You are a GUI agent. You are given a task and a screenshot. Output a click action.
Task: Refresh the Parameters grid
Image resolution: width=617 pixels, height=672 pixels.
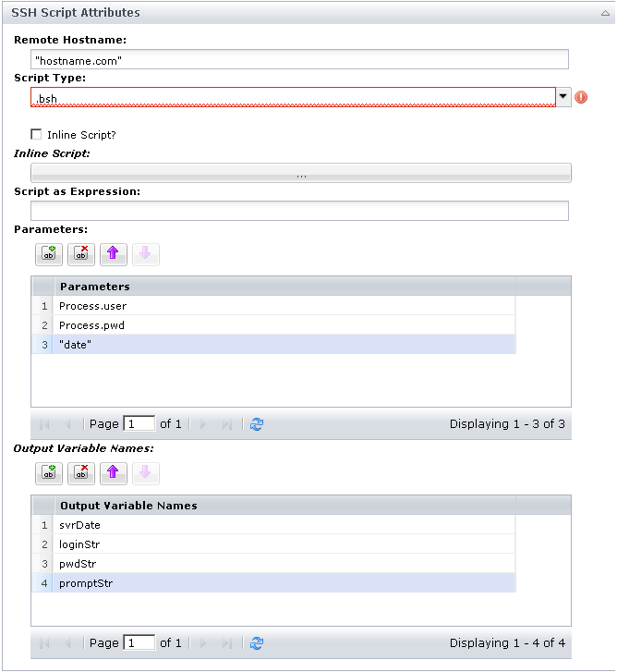pyautogui.click(x=257, y=424)
